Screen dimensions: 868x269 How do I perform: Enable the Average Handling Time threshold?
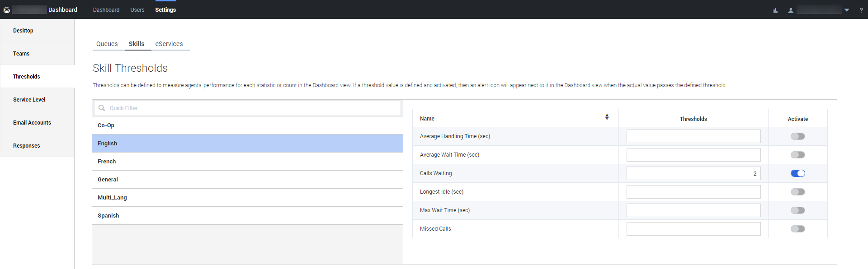pos(797,136)
